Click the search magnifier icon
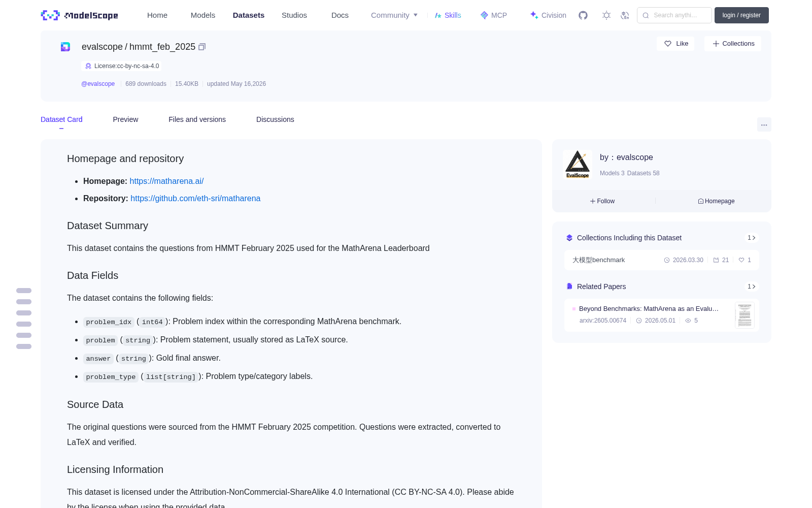Screen dimensions: 812x508 pos(646,15)
